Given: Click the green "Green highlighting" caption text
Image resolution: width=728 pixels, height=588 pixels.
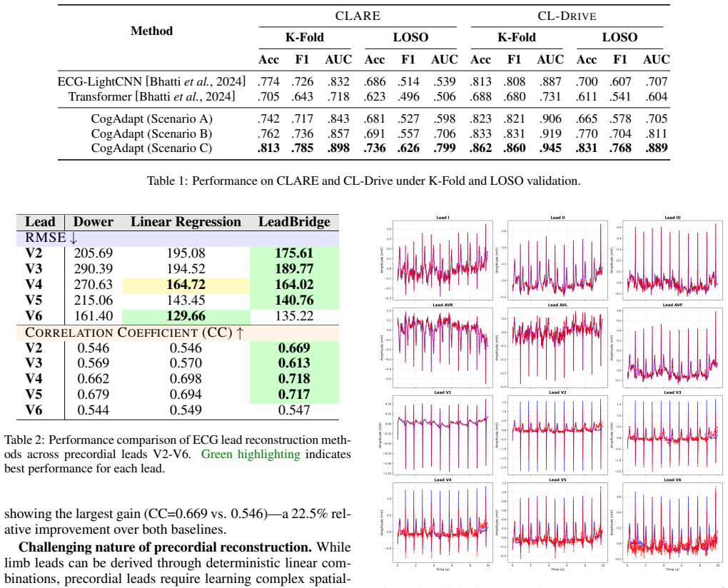Looking at the screenshot, I should click(251, 454).
